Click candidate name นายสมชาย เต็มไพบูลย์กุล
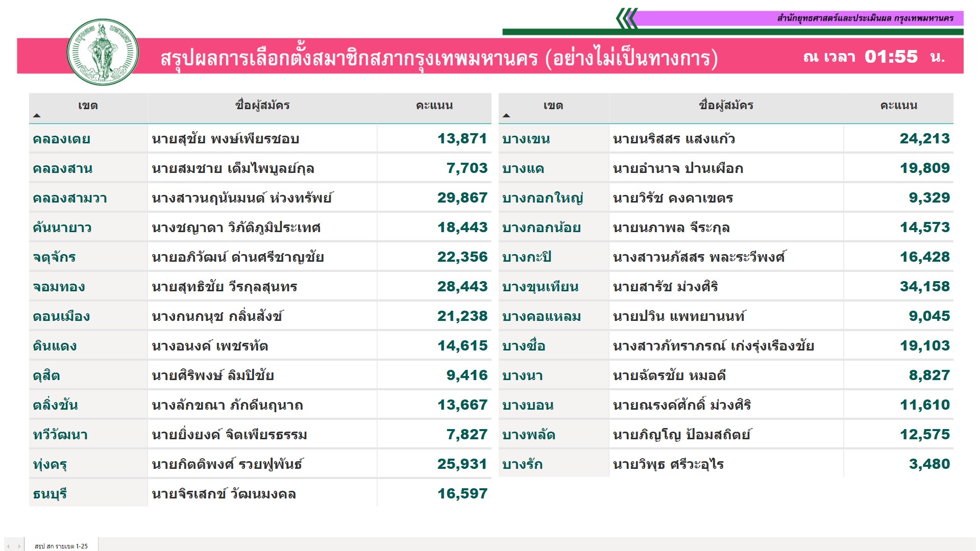The height and width of the screenshot is (551, 980). [233, 168]
